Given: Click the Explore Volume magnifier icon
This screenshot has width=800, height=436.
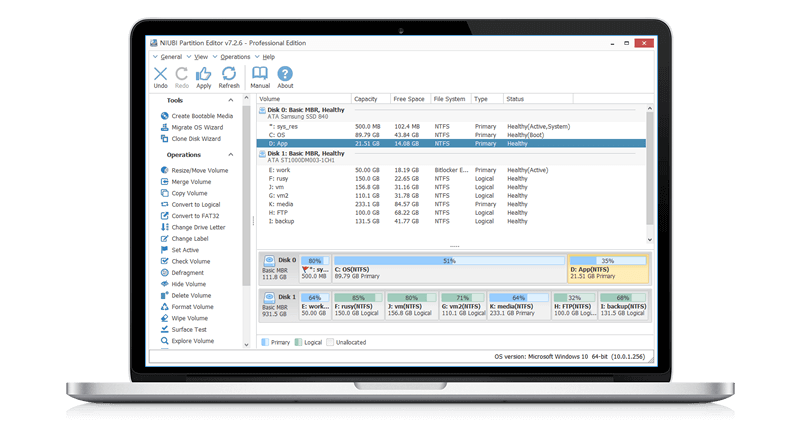Looking at the screenshot, I should [164, 341].
